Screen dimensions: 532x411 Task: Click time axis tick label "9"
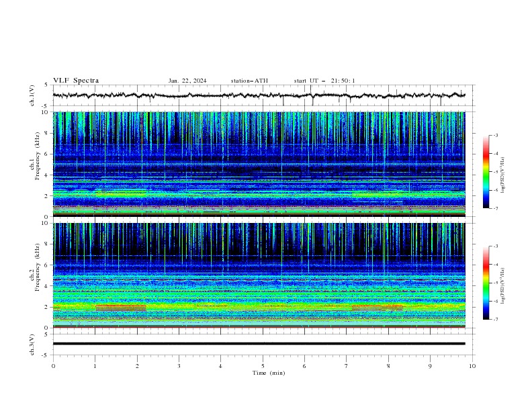tap(430, 366)
